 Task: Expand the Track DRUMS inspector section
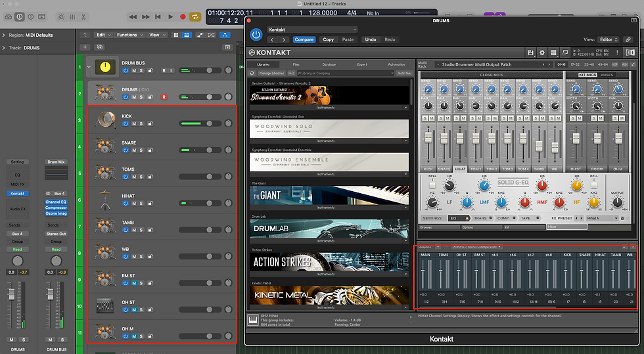[x=4, y=48]
